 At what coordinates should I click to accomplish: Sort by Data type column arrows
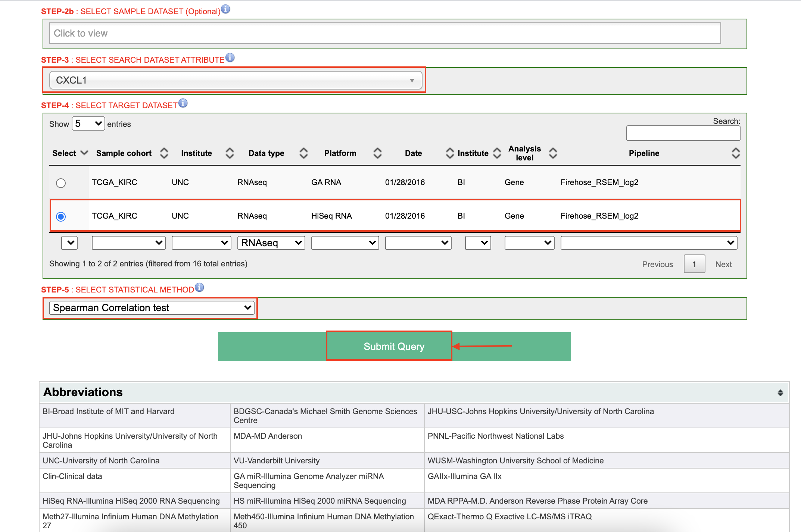point(303,153)
